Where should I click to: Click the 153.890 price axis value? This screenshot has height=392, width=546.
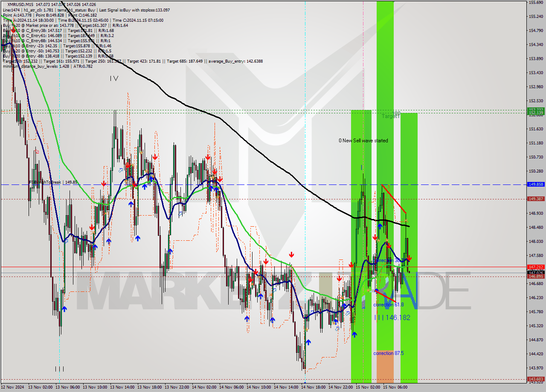[x=536, y=59]
